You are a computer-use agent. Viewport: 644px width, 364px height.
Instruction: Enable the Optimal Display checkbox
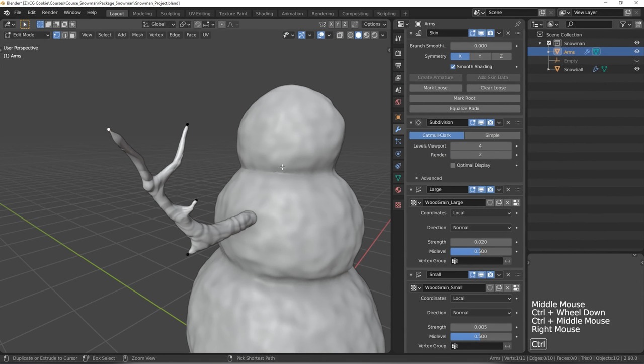[453, 165]
